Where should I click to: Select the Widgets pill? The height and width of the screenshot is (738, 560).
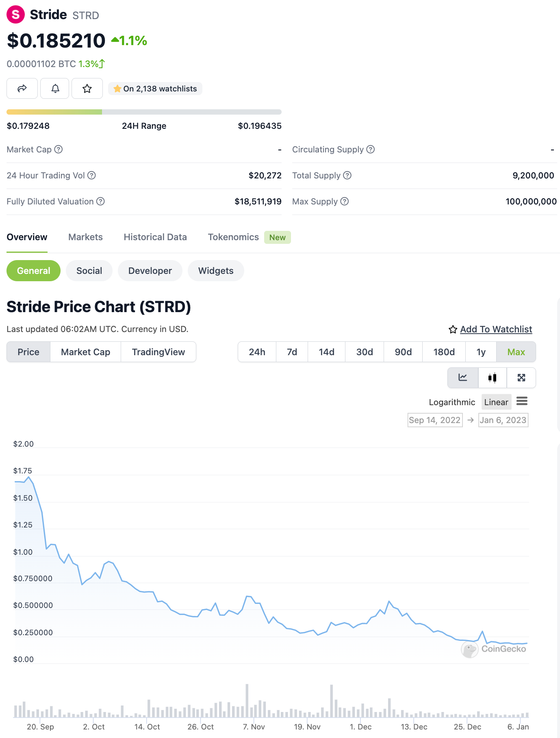(216, 271)
